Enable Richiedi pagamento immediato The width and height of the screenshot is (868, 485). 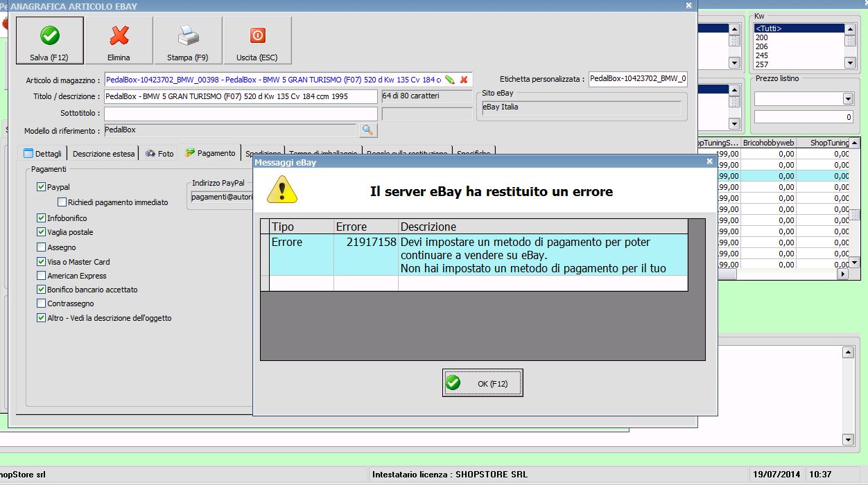62,202
